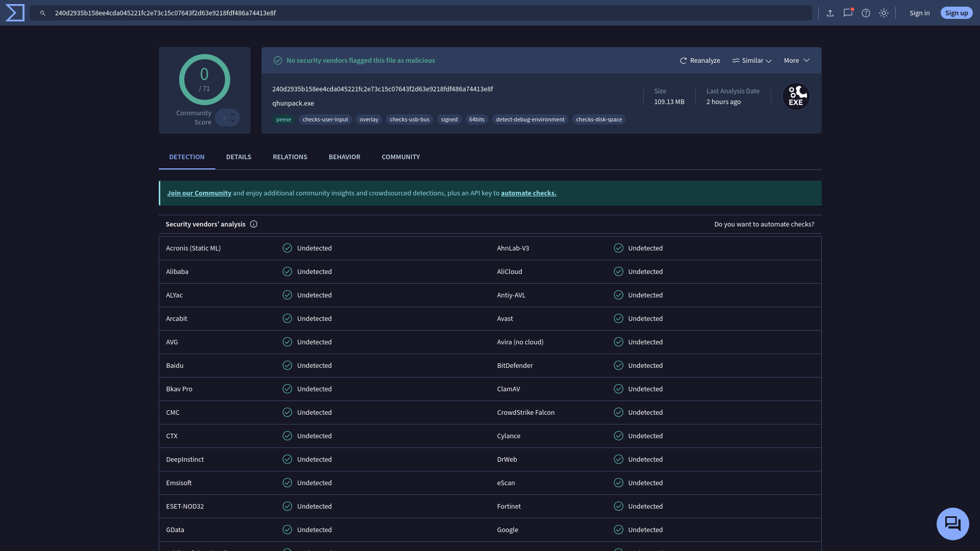Click the signed tag label
The height and width of the screenshot is (551, 980).
(449, 120)
